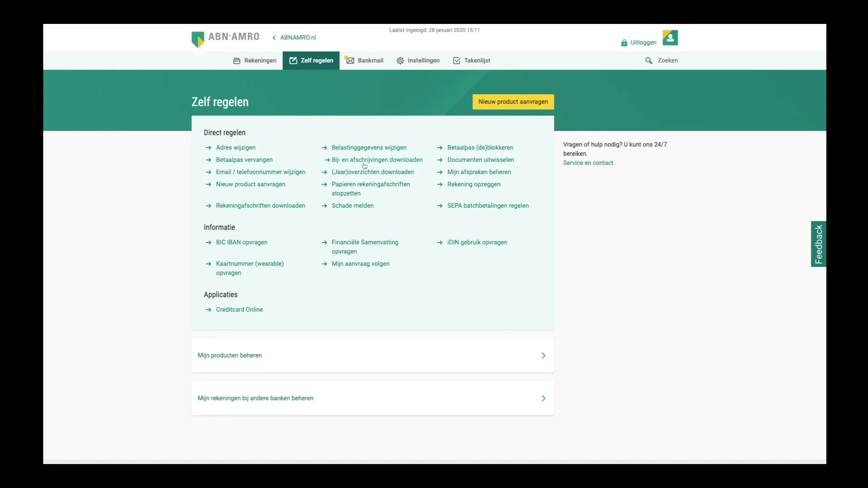Click the Zelf regelen pencil icon
Screen dimensions: 868x488
[x=293, y=60]
